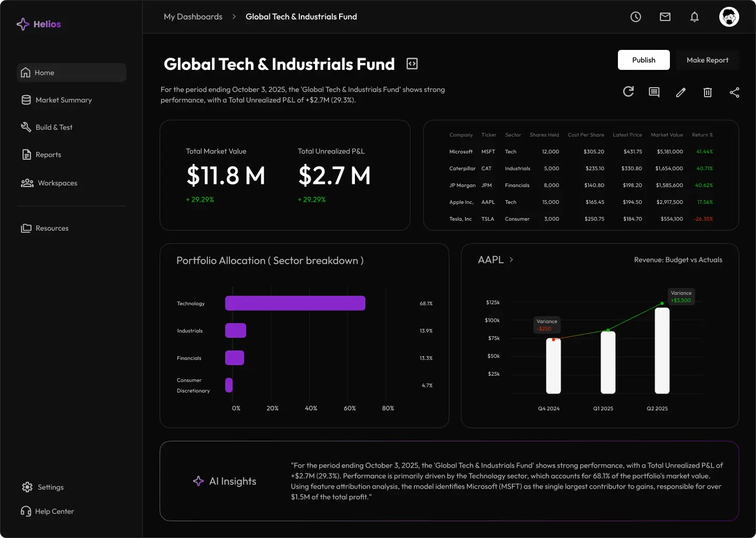This screenshot has height=538, width=756.
Task: Share the dashboard
Action: tap(734, 92)
